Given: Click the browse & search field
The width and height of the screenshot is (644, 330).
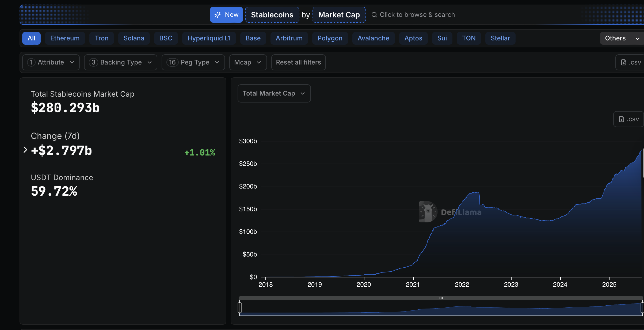Looking at the screenshot, I should click(417, 15).
